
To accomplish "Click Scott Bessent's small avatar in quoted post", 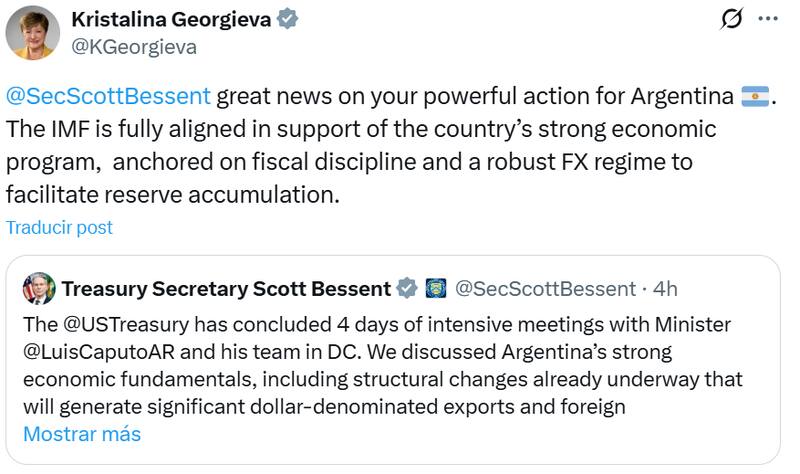I will (39, 288).
